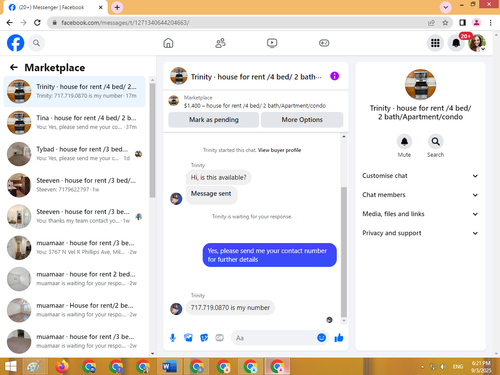Click the share page icon in address bar
The image size is (500, 375).
[431, 23]
